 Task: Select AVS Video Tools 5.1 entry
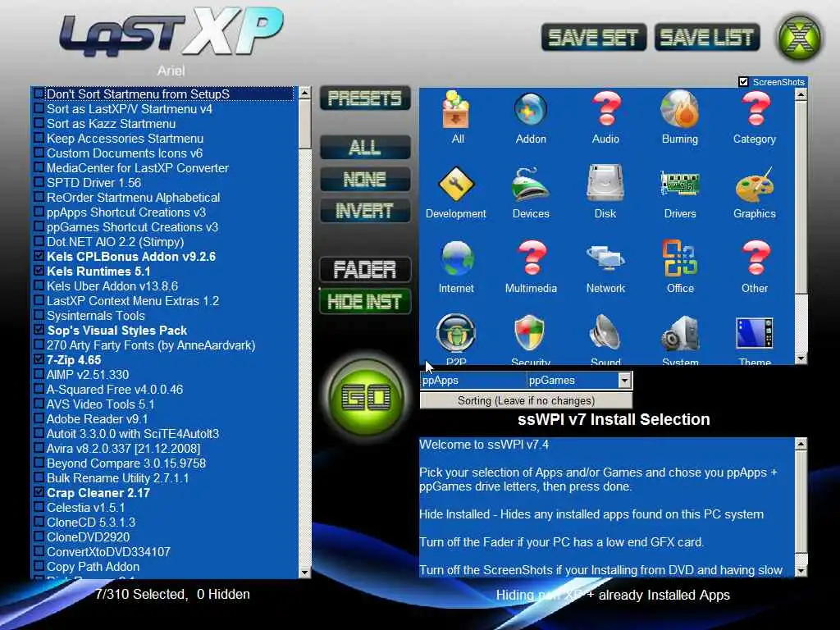click(x=100, y=404)
